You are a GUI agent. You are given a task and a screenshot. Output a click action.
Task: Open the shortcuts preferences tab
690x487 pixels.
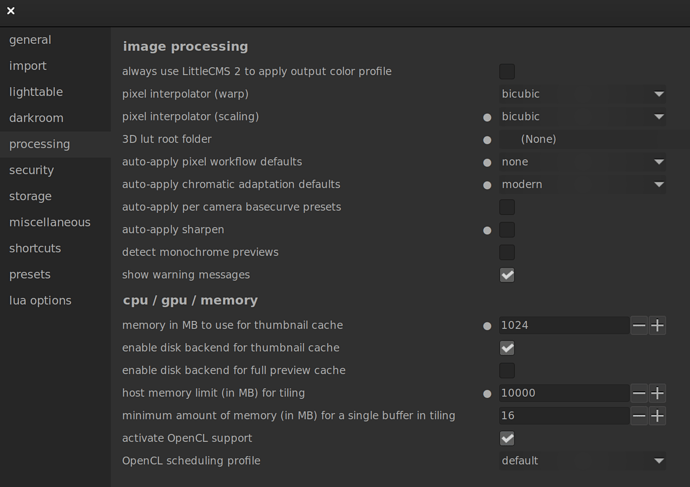(35, 248)
